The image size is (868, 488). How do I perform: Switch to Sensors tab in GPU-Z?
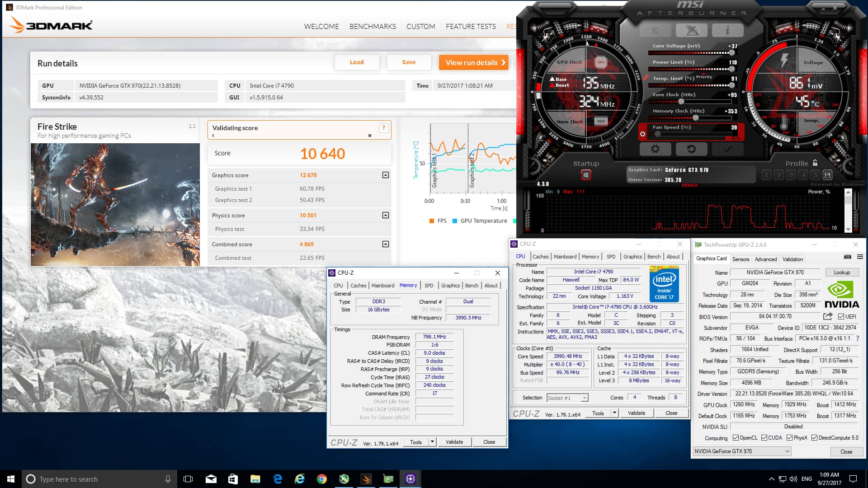click(x=741, y=259)
